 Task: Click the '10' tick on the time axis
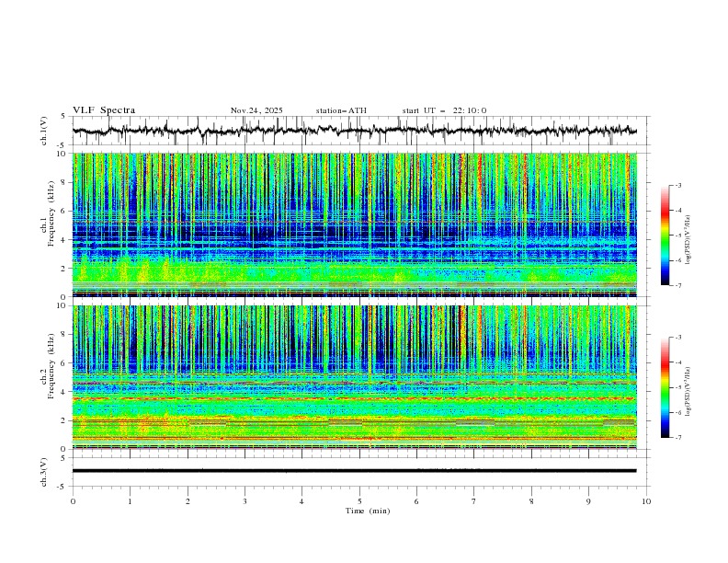[646, 501]
